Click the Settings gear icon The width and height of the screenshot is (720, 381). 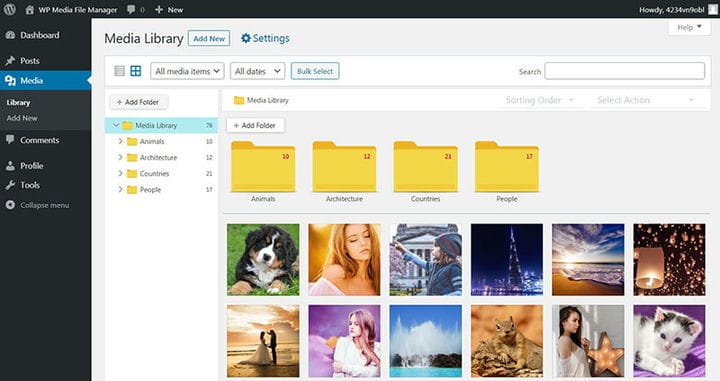246,38
